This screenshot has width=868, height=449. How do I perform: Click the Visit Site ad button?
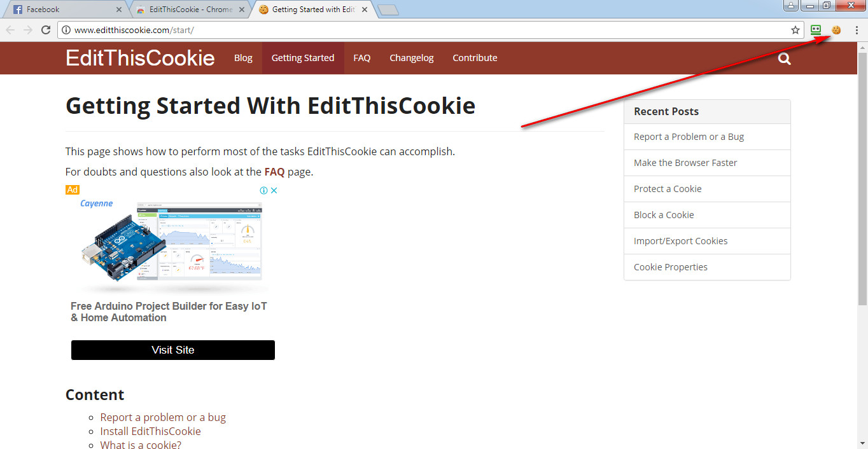[x=173, y=350]
